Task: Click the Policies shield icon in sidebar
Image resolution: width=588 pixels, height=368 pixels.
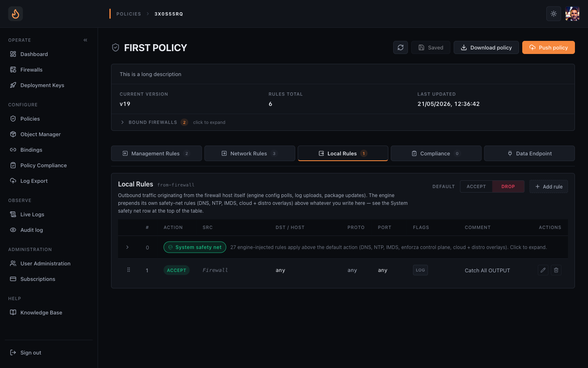Action: pos(13,119)
